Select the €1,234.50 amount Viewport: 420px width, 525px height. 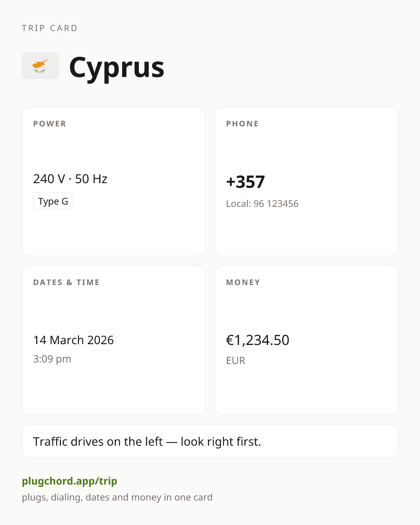coord(258,340)
